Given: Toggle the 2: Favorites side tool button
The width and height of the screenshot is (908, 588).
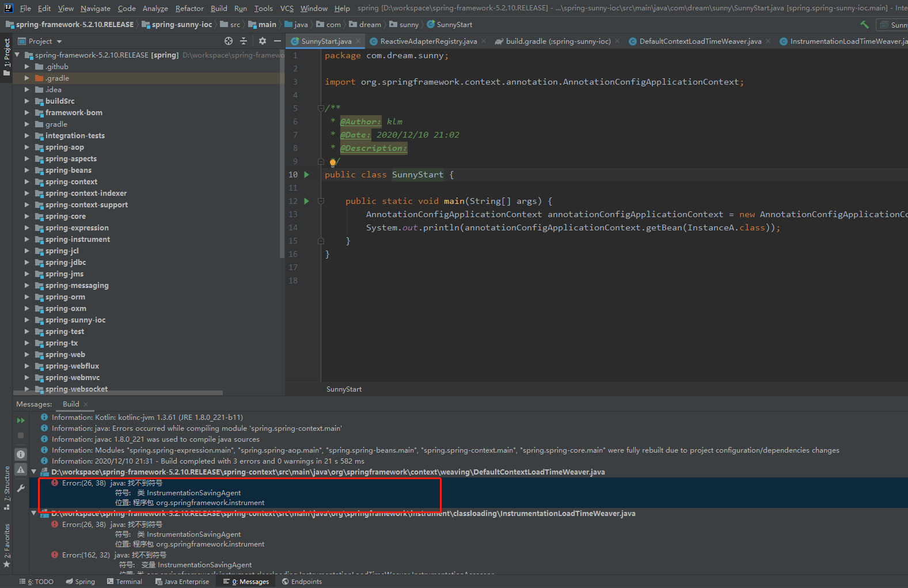Looking at the screenshot, I should (6, 545).
